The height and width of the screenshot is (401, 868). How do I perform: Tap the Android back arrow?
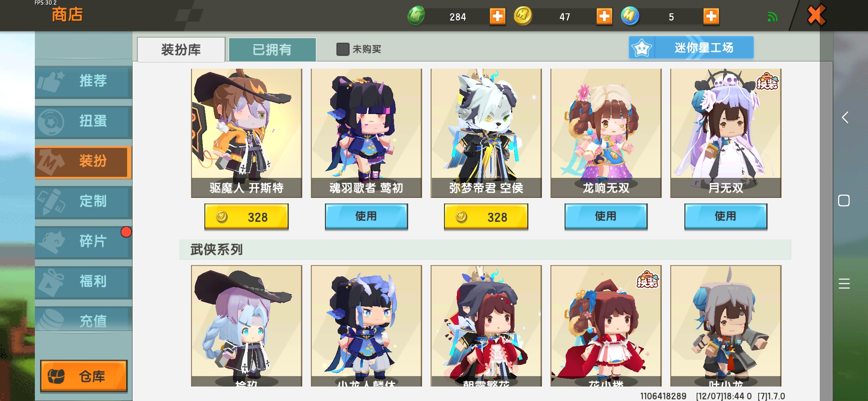click(x=845, y=118)
